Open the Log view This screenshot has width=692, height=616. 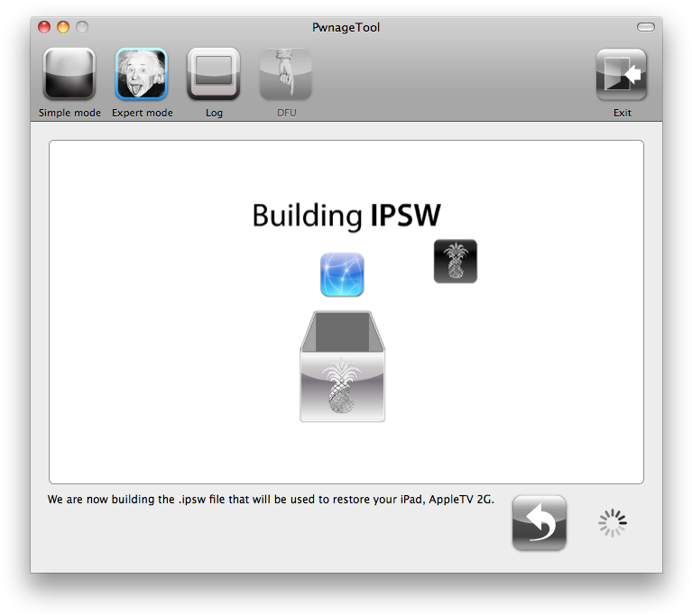[x=214, y=74]
